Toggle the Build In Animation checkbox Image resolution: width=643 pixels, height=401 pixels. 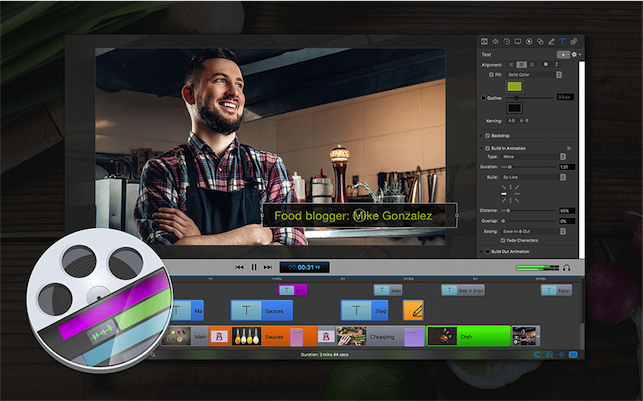click(x=488, y=148)
